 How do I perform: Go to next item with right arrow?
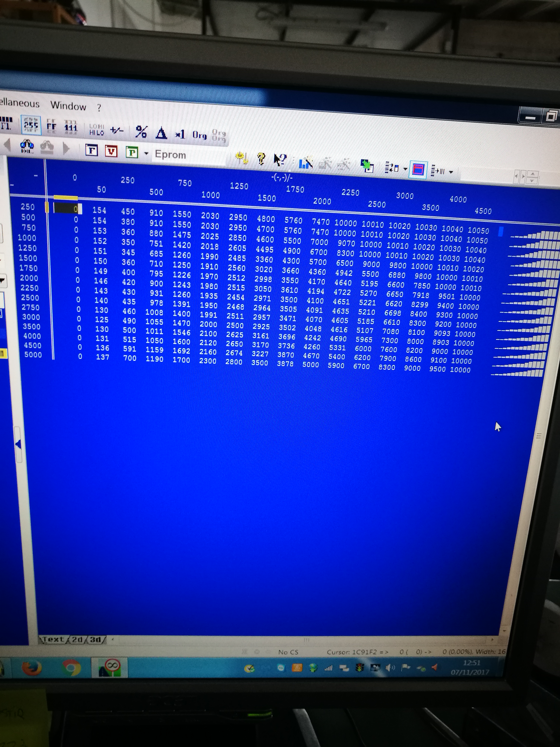[x=66, y=148]
